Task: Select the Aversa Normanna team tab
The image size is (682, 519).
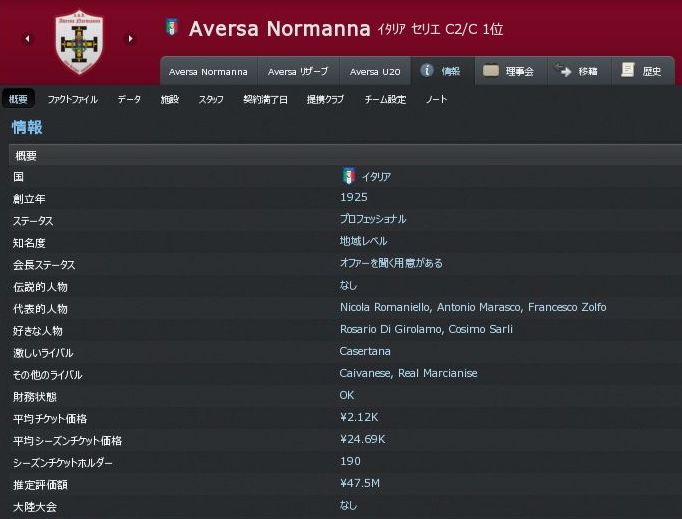Action: [208, 72]
